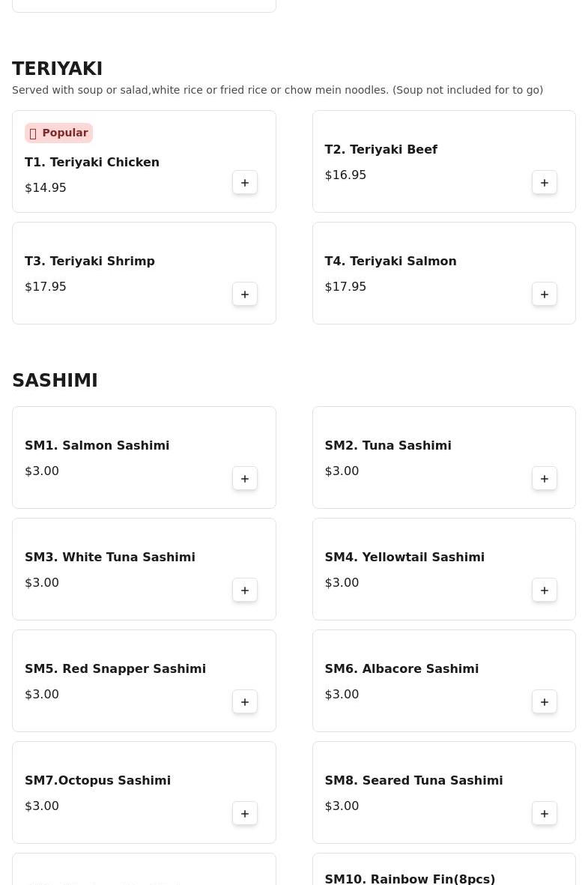Add T4. Teriyaki Salmon with plus icon
The image size is (588, 885).
click(x=545, y=294)
